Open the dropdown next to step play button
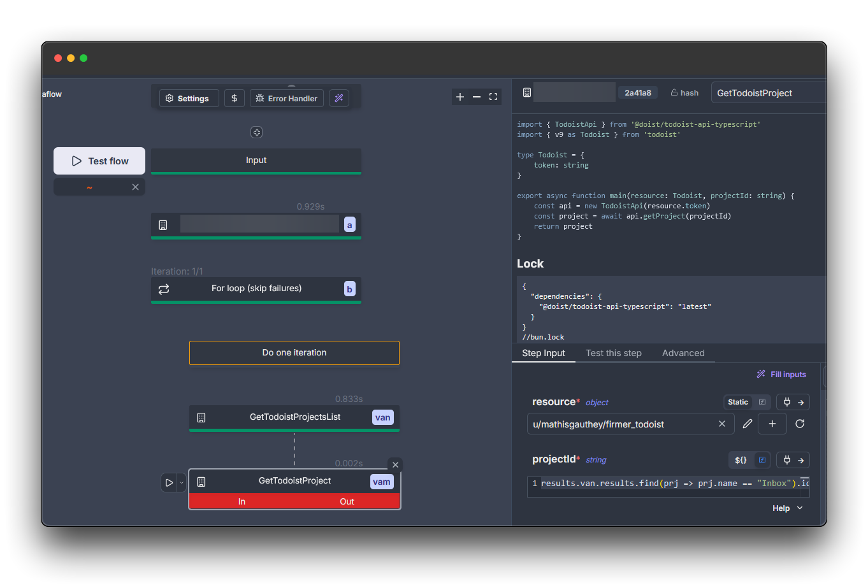868x588 pixels. coord(182,483)
